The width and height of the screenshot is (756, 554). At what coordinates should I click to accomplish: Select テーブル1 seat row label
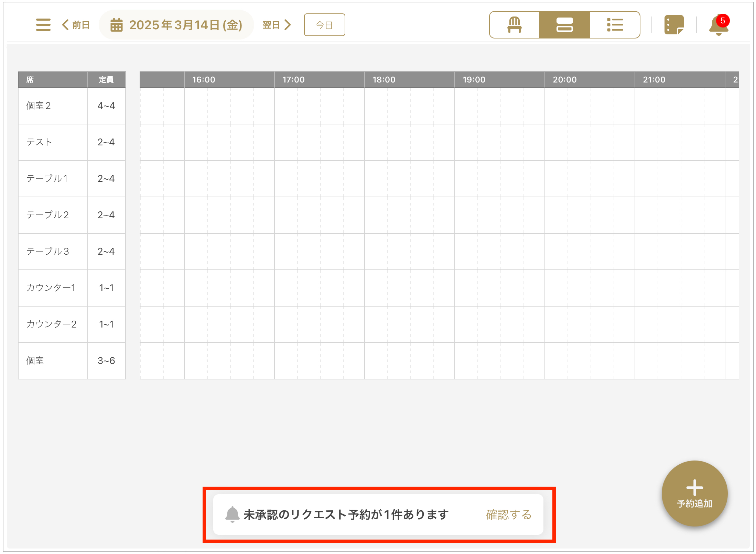[47, 179]
